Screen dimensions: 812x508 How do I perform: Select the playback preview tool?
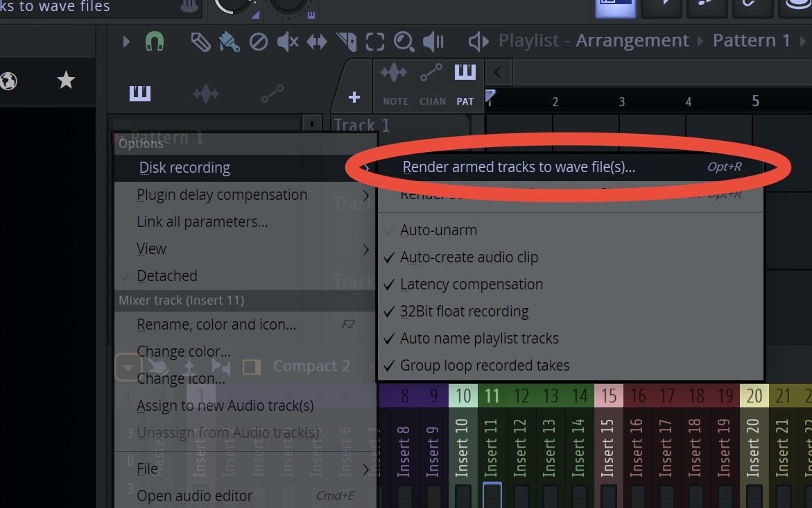coord(431,40)
